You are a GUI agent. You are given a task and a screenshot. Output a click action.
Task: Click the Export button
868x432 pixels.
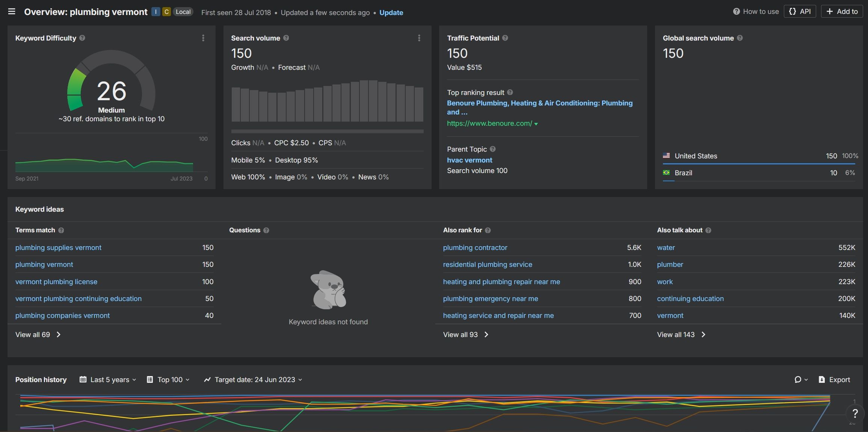834,379
